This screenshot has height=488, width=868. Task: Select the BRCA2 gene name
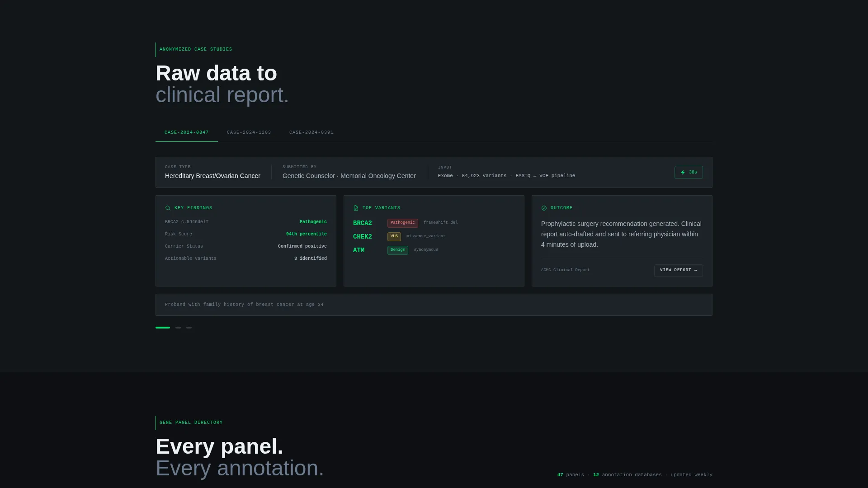click(362, 223)
